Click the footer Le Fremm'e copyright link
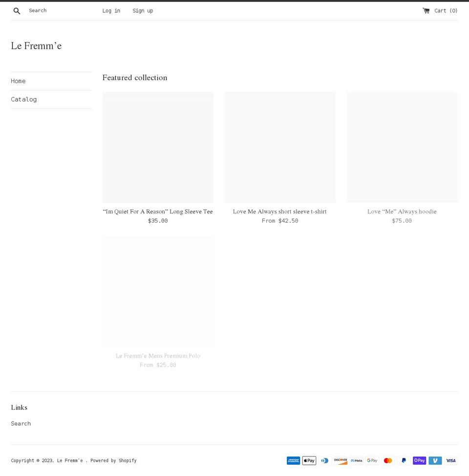The width and height of the screenshot is (469, 476). [x=70, y=460]
